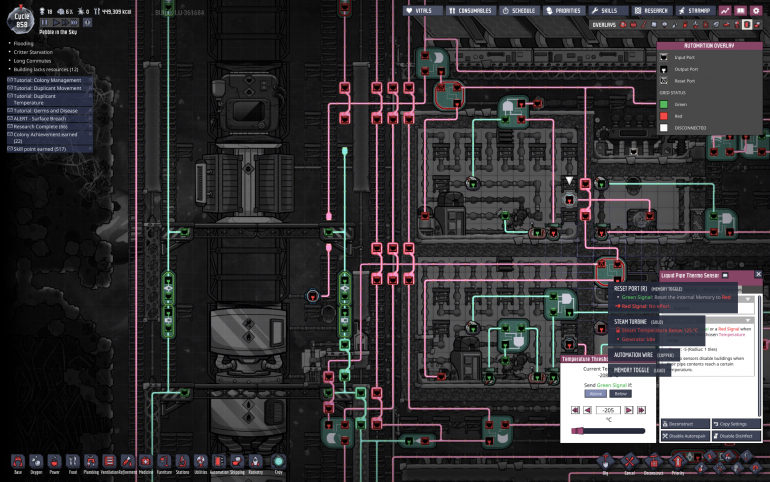Set game speed to fastest
770x482 pixels.
pos(74,23)
